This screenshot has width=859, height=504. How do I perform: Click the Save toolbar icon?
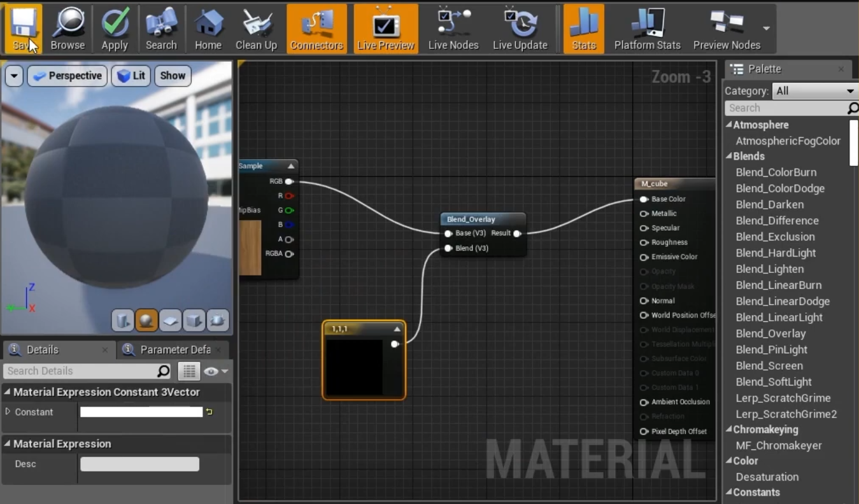pyautogui.click(x=24, y=29)
